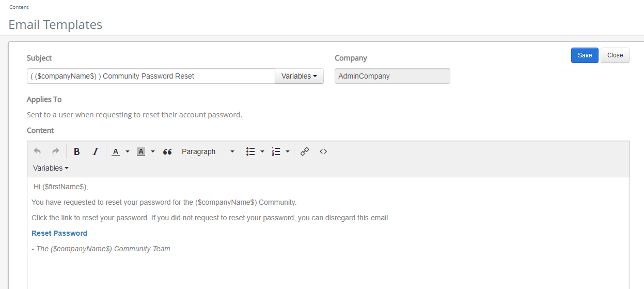The image size is (644, 289).
Task: Save the email template
Action: (x=585, y=55)
